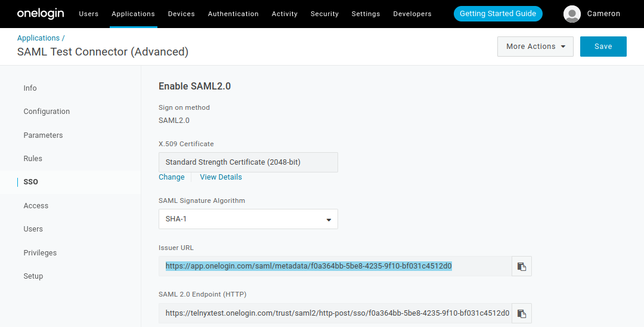Open the Applications top menu
Viewport: 644px width, 327px height.
133,14
